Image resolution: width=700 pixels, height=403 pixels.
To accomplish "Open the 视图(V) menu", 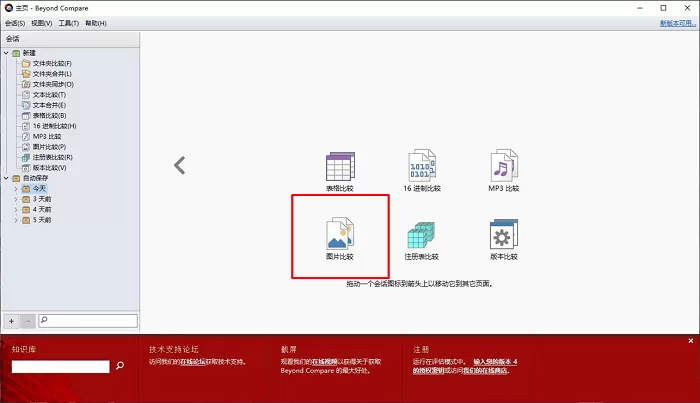I will pyautogui.click(x=42, y=23).
